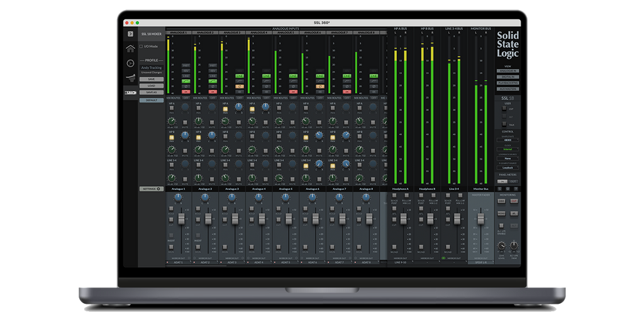
Task: Click the Line 3-4 stereo link icon
Action: pyautogui.click(x=443, y=258)
